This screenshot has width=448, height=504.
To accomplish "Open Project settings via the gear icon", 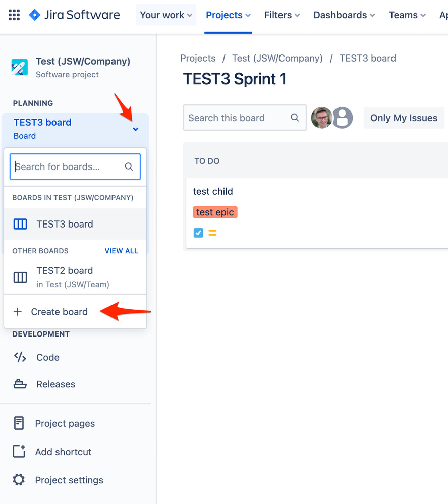I will (18, 480).
